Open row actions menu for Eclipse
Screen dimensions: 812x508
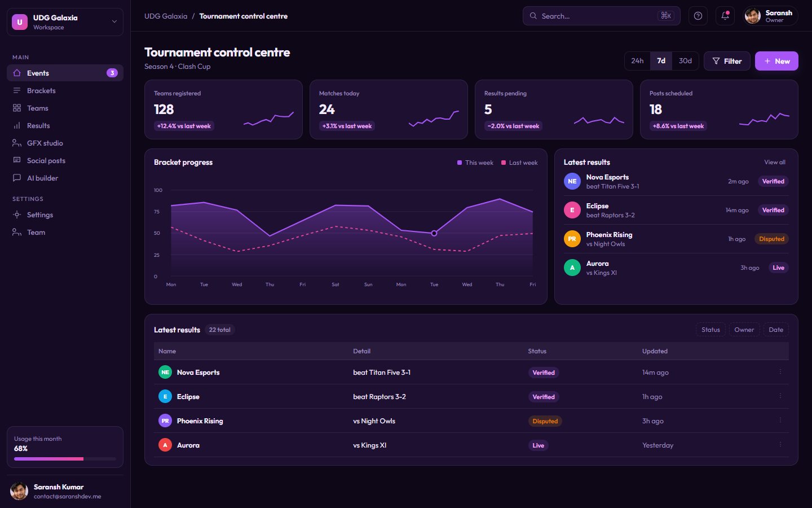(780, 396)
